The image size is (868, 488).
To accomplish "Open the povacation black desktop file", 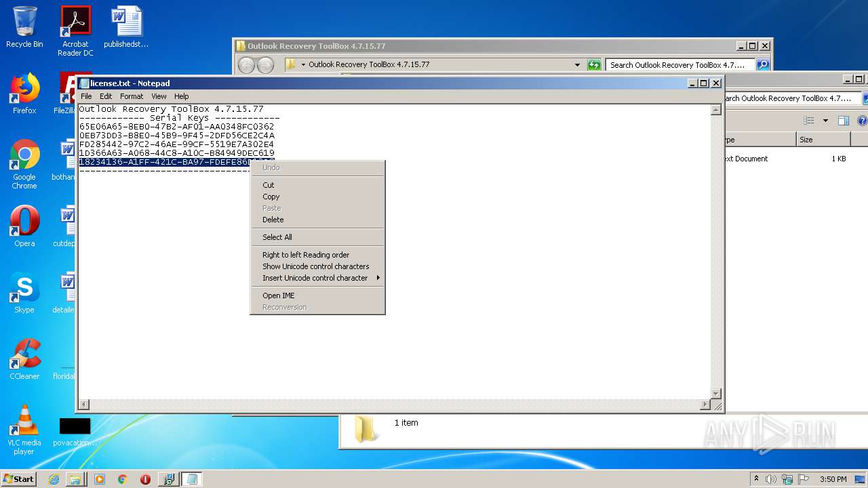I will click(x=75, y=431).
